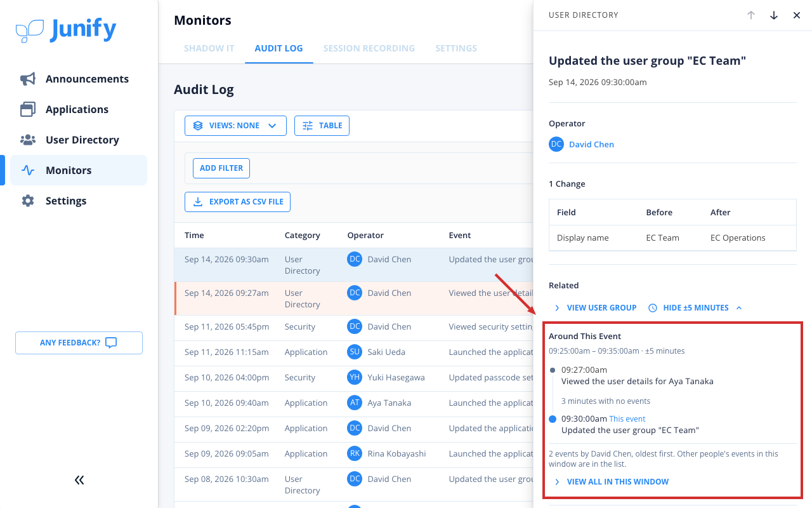812x508 pixels.
Task: Click the Monitors pulse icon
Action: (x=27, y=170)
